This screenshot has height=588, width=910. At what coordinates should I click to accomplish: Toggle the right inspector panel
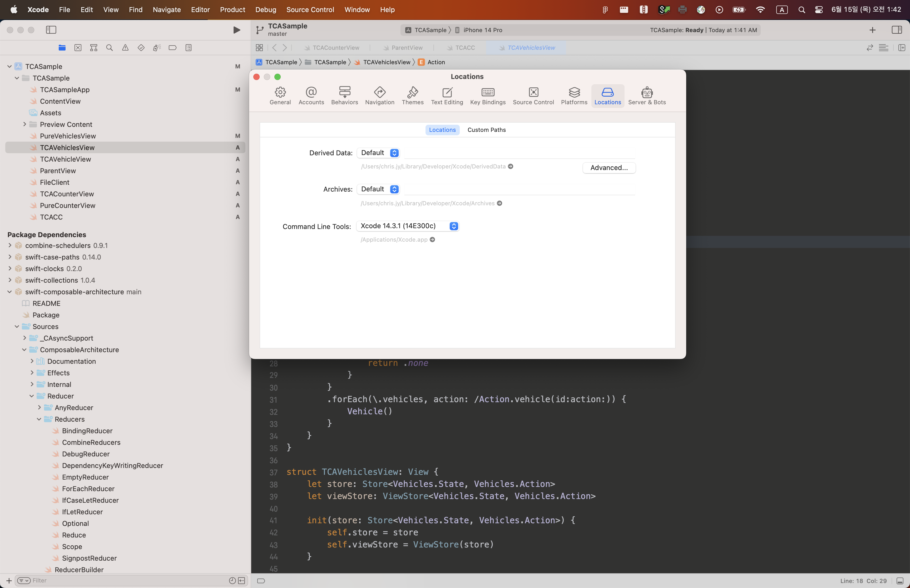[897, 30]
